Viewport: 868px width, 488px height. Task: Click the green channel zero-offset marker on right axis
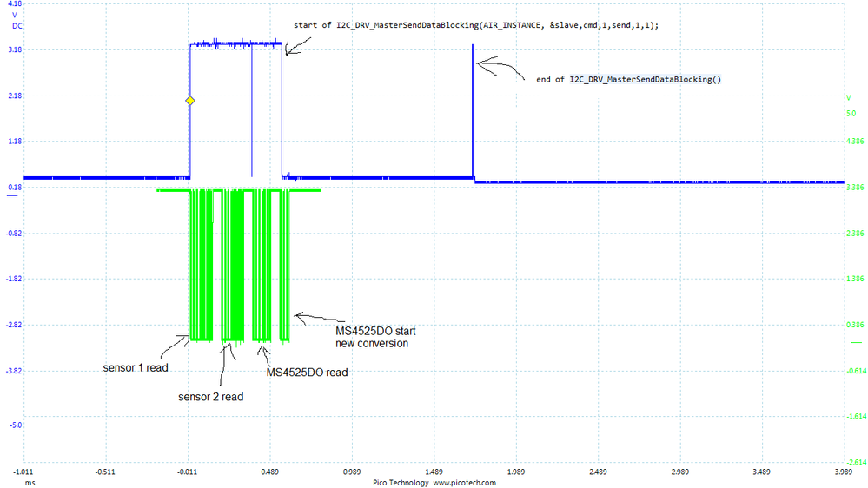click(856, 343)
